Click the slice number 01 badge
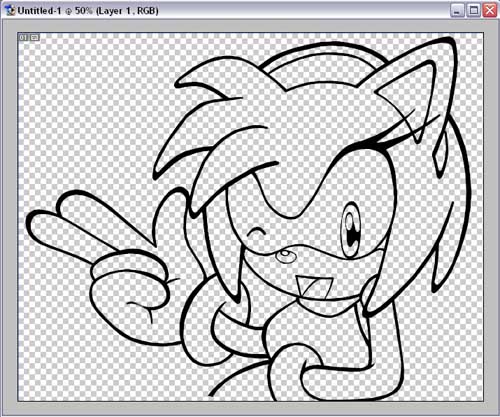 (x=23, y=38)
